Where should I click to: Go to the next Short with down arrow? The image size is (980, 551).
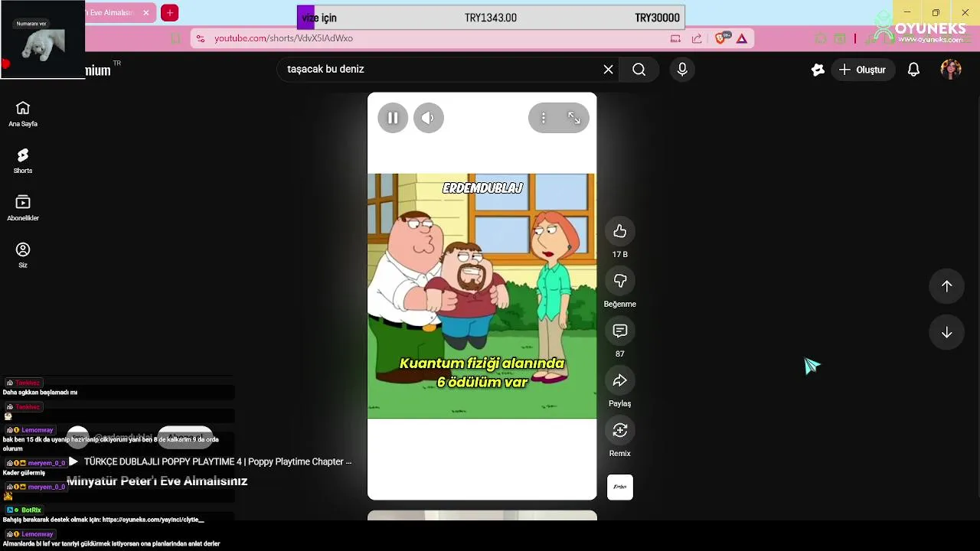(947, 332)
